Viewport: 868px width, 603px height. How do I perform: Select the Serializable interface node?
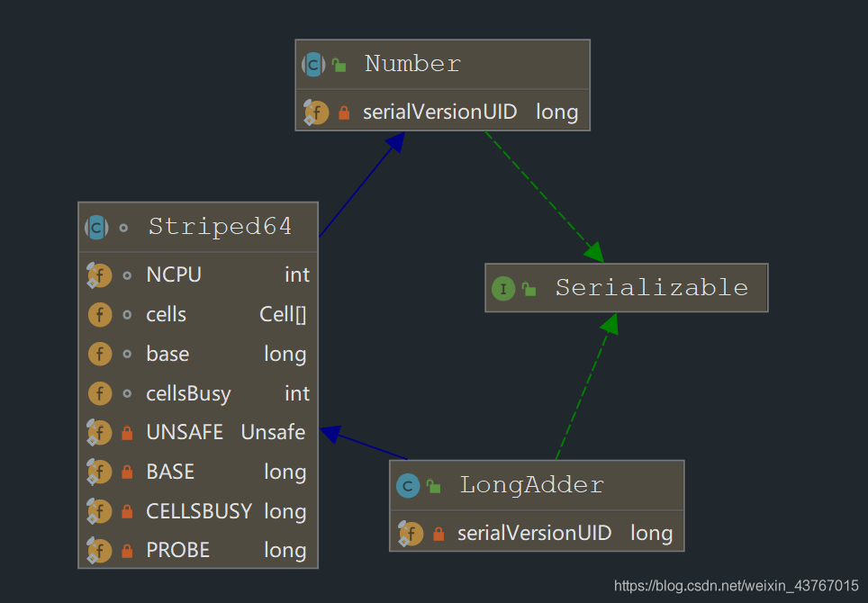(x=651, y=288)
